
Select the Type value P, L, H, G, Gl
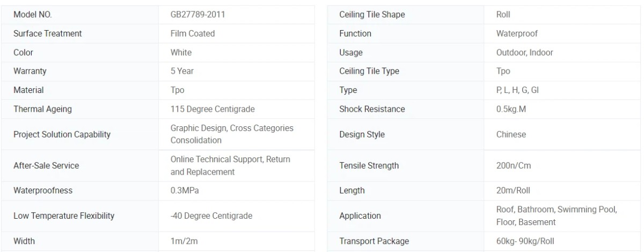517,90
